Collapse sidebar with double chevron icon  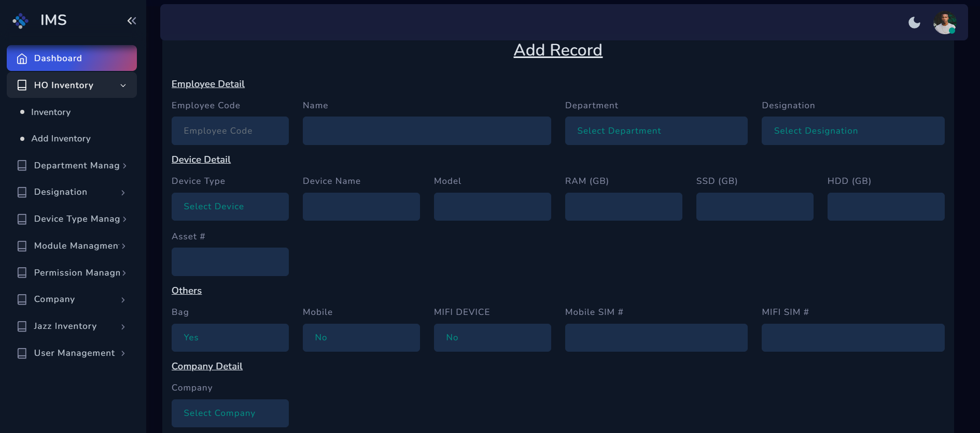click(x=132, y=21)
